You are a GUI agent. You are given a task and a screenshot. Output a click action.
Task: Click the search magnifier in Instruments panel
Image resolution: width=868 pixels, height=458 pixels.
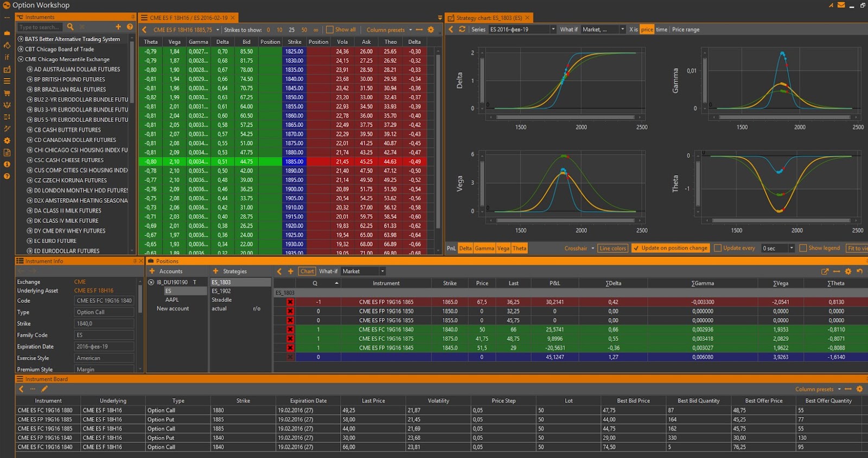[x=70, y=27]
